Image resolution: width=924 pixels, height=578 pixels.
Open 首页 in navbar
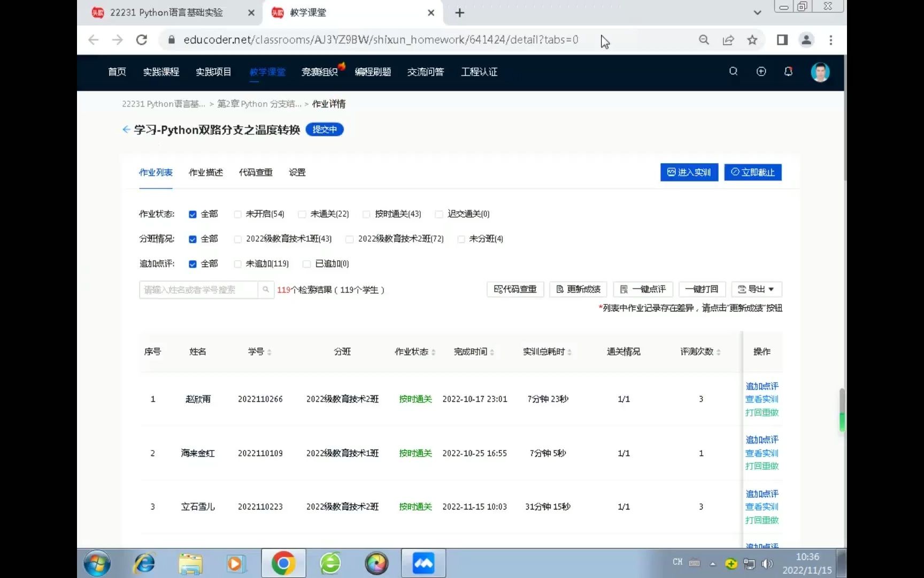click(x=117, y=72)
